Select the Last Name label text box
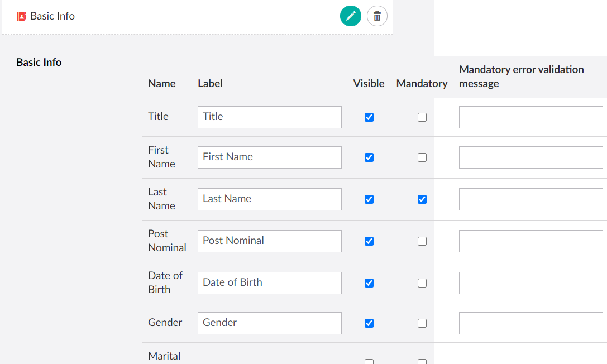The height and width of the screenshot is (364, 607). [x=269, y=199]
